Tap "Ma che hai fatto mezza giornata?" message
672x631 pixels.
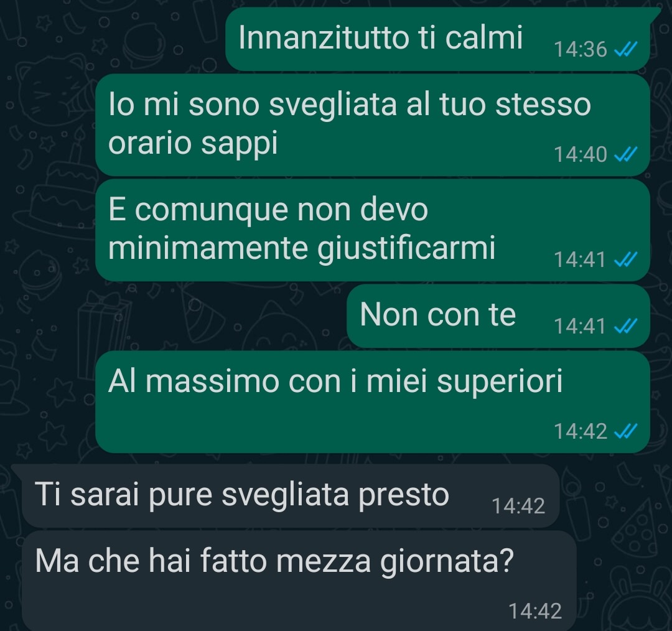(x=299, y=581)
